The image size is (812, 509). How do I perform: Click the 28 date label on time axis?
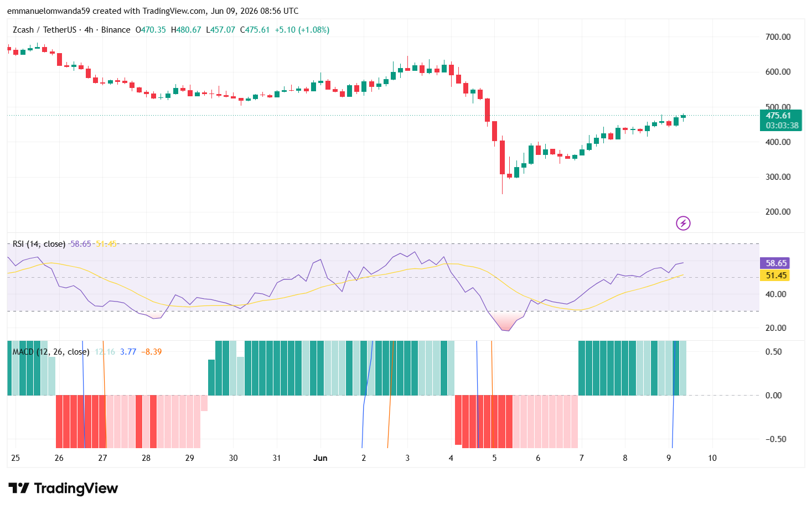pos(146,458)
